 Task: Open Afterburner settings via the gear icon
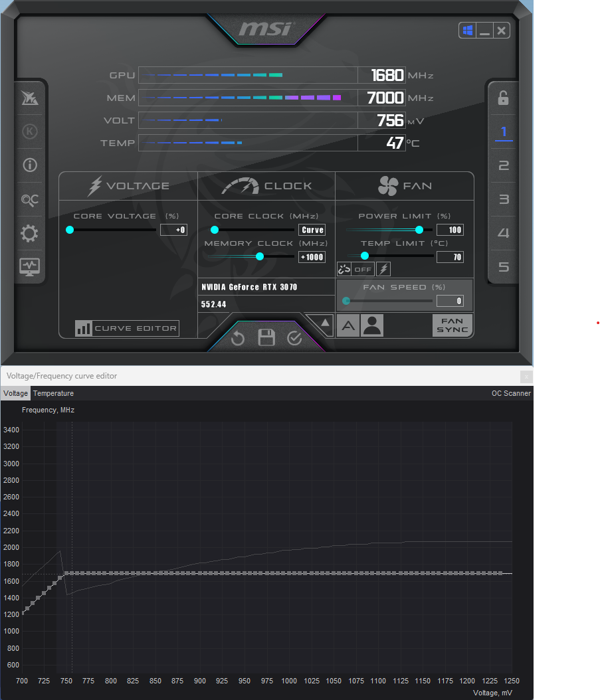pos(30,233)
